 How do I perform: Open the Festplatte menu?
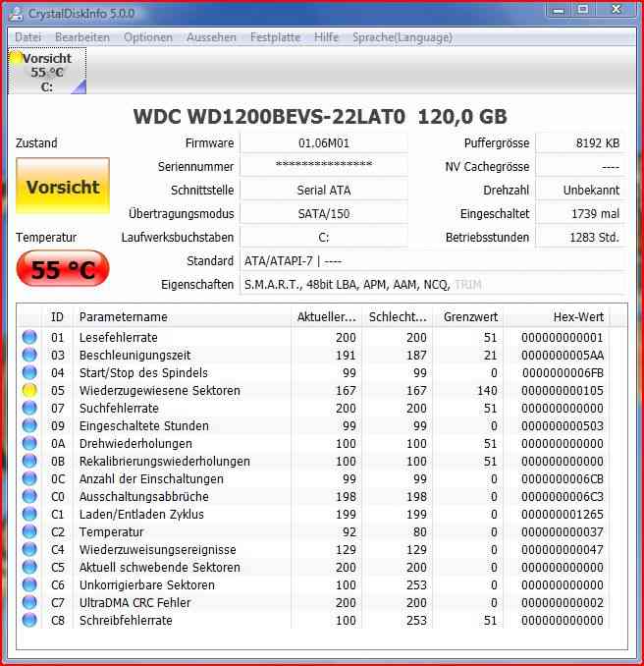click(x=275, y=37)
